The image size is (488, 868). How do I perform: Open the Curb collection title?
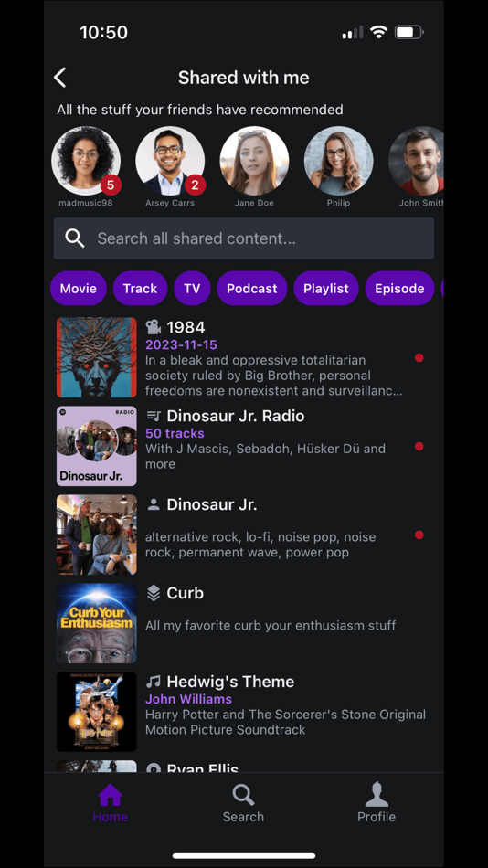coord(185,593)
